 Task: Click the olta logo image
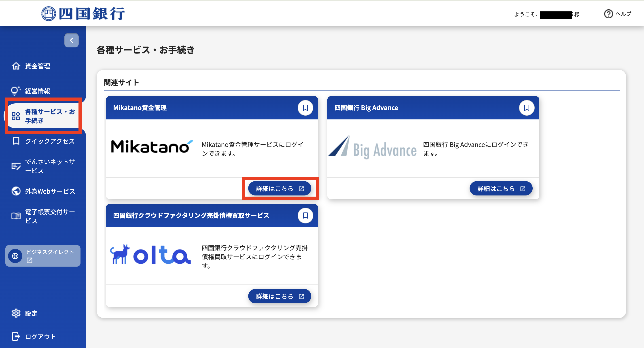click(150, 255)
